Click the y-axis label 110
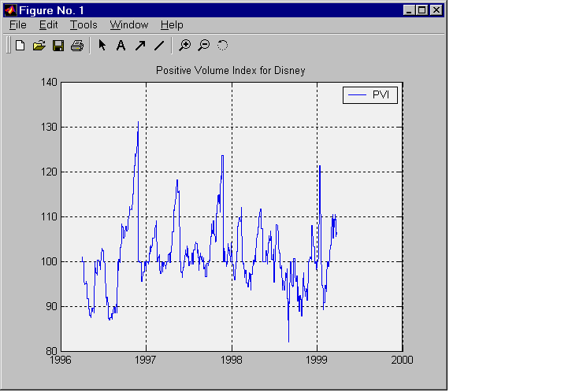 49,216
